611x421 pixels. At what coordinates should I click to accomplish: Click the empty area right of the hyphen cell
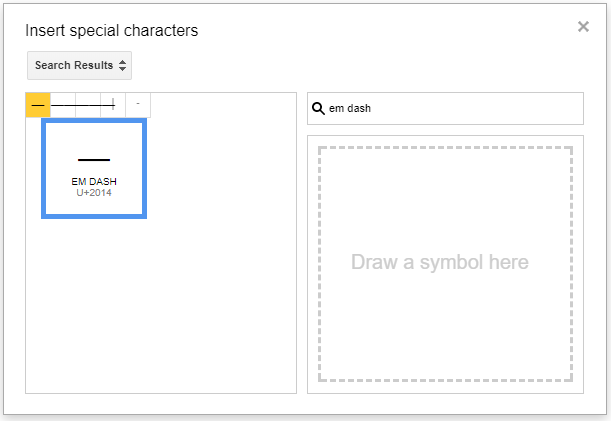[x=220, y=105]
